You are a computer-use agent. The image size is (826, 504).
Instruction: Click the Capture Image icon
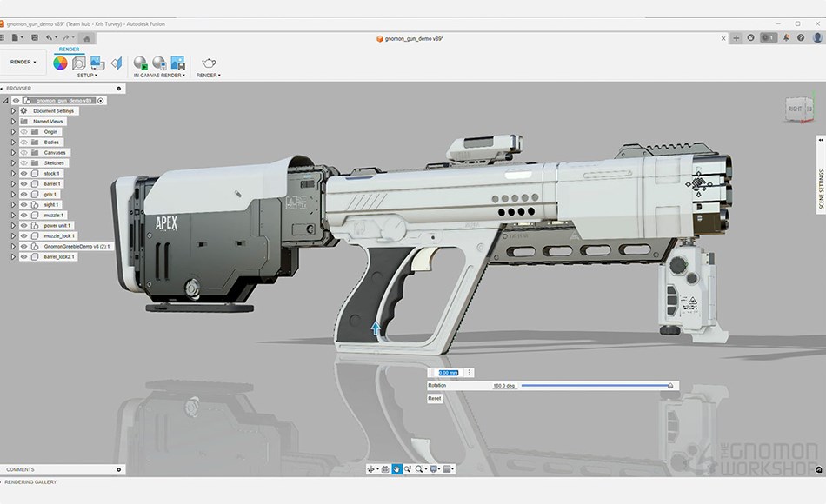pyautogui.click(x=177, y=63)
